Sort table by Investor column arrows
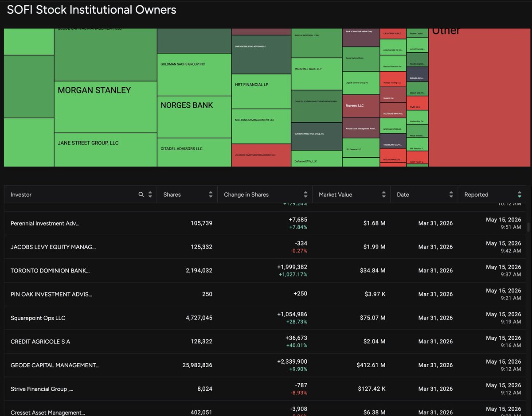The image size is (532, 416). click(150, 194)
